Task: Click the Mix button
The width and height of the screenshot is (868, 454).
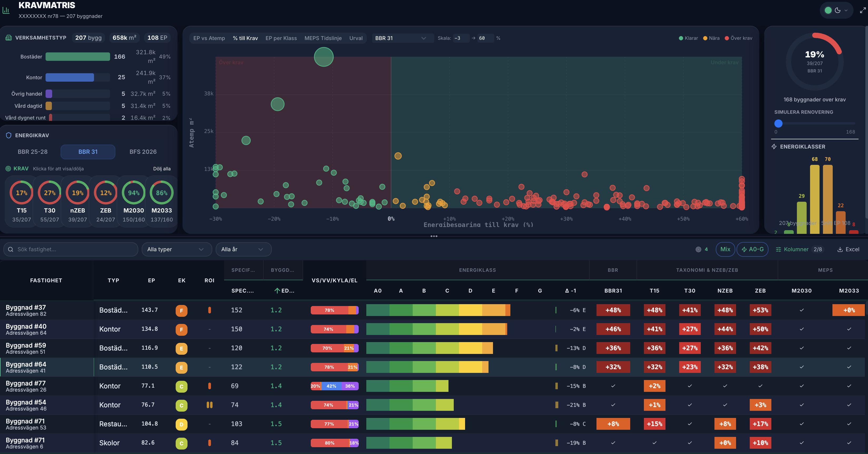Action: pyautogui.click(x=725, y=249)
